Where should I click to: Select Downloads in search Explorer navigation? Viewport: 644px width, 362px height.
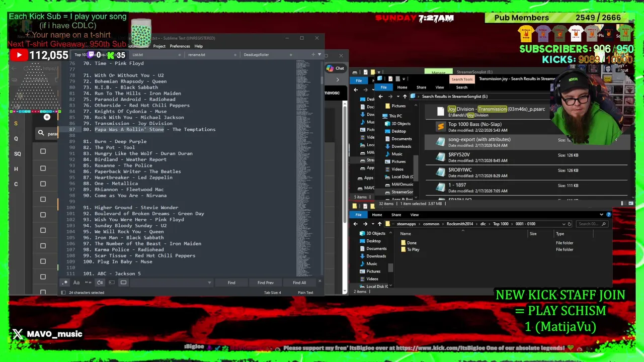[401, 146]
